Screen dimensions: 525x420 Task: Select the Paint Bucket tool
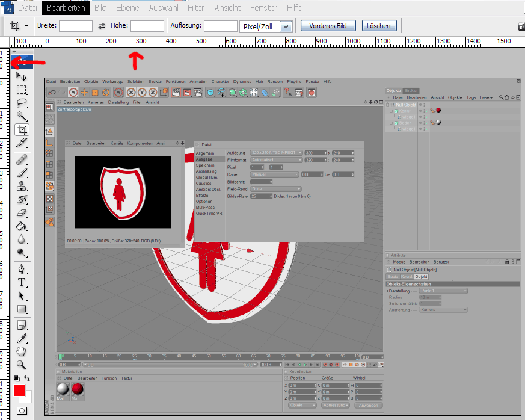tap(22, 226)
